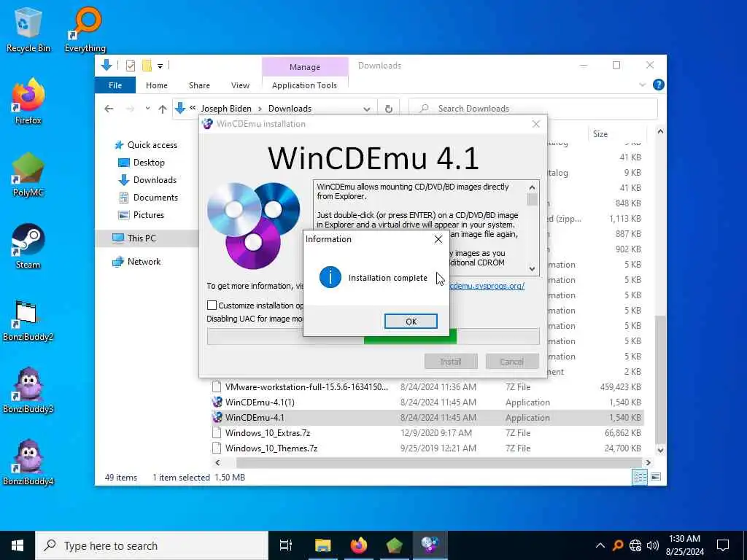Click the New folder quick access toolbar icon
This screenshot has width=747, height=560.
click(x=147, y=66)
